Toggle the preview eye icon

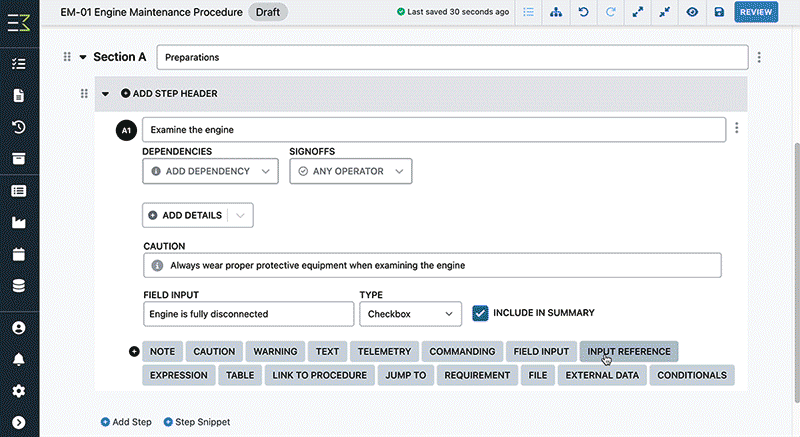[x=692, y=12]
